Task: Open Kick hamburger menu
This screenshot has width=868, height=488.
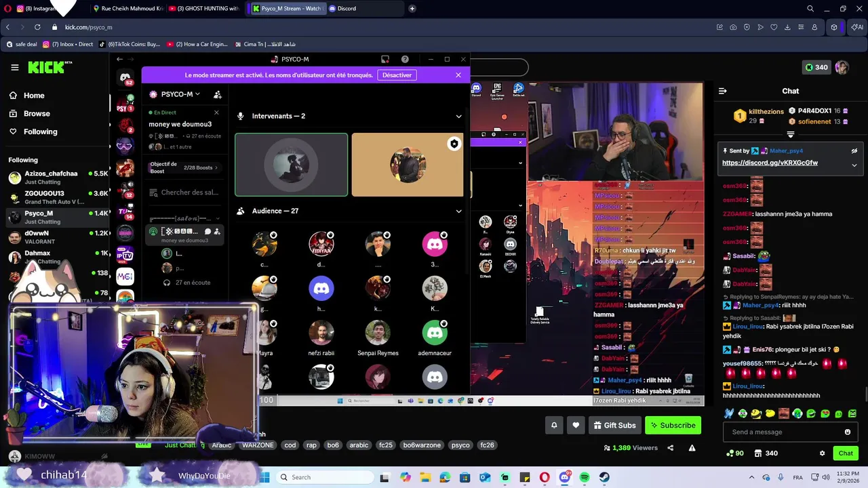Action: coord(14,67)
